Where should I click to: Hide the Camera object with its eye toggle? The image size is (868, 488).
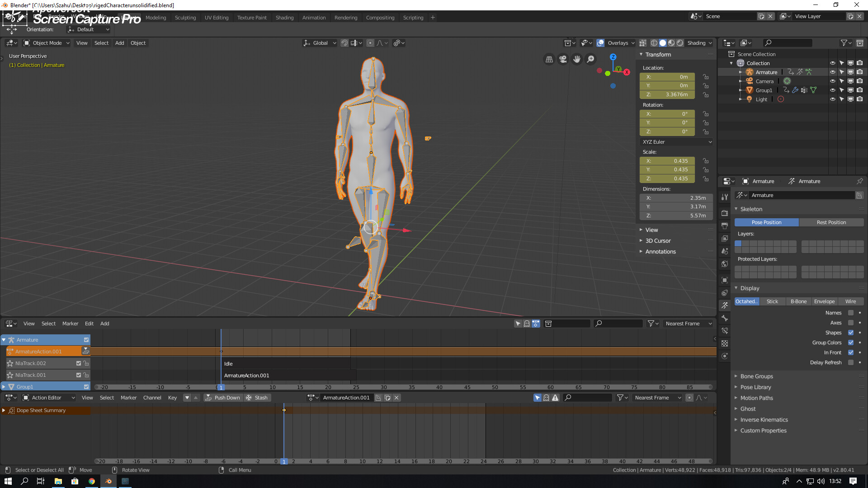click(833, 81)
